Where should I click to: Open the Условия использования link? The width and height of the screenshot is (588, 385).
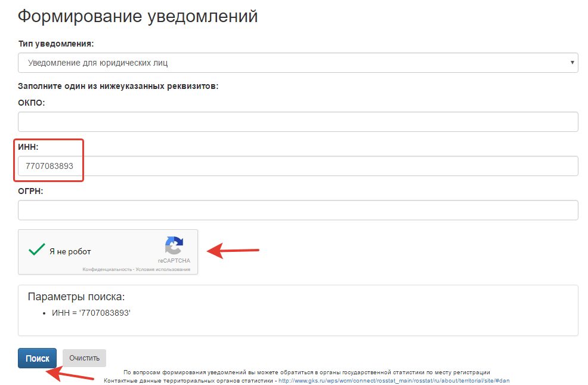pyautogui.click(x=163, y=270)
